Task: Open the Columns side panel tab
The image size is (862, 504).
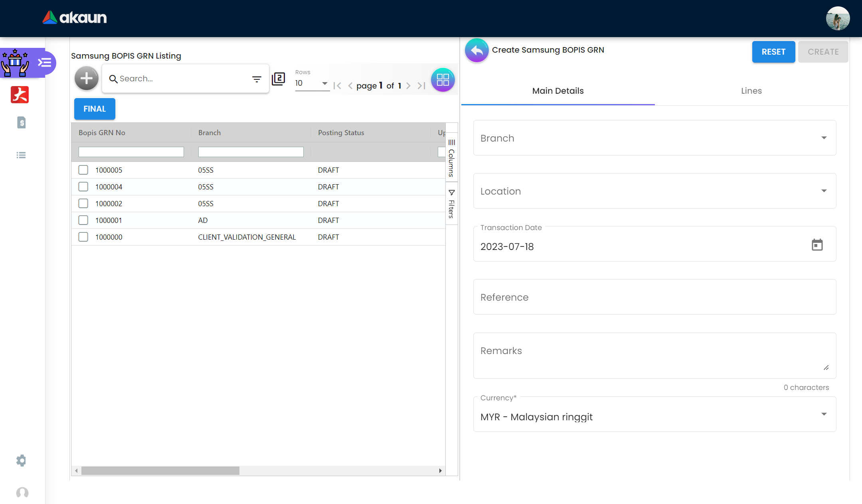Action: coord(451,158)
